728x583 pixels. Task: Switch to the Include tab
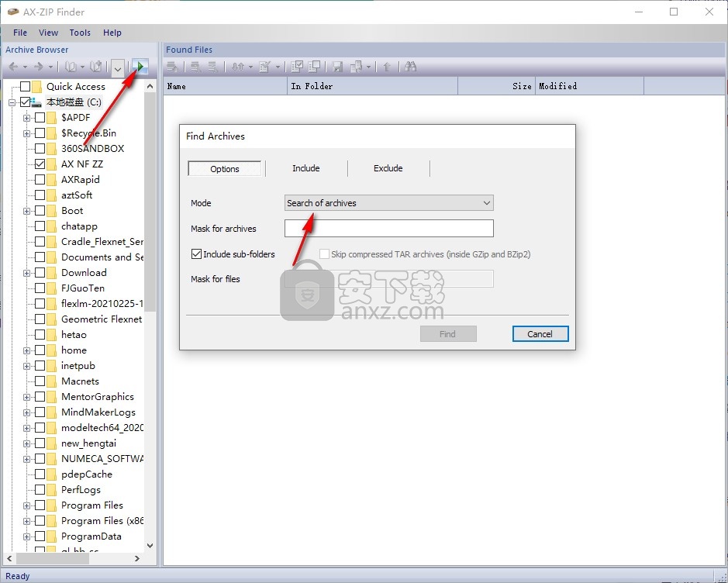pyautogui.click(x=306, y=168)
